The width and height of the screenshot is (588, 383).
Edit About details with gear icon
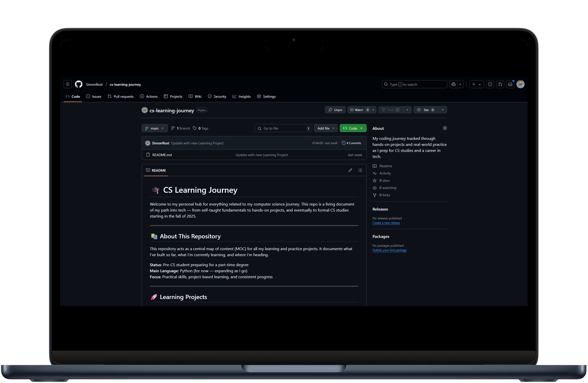[445, 128]
